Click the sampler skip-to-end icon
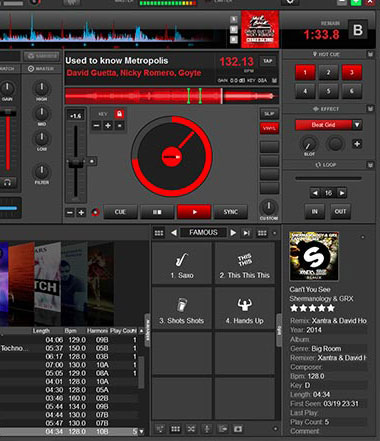The image size is (380, 441). [246, 233]
